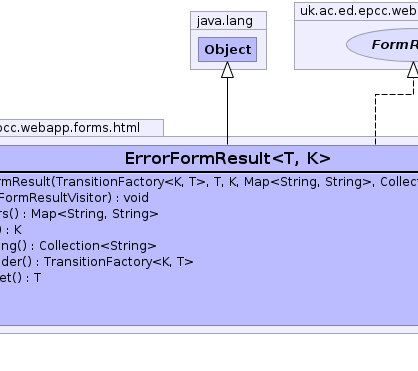
Task: Click the dashed arrowhead below FormR ellipse
Action: (413, 70)
